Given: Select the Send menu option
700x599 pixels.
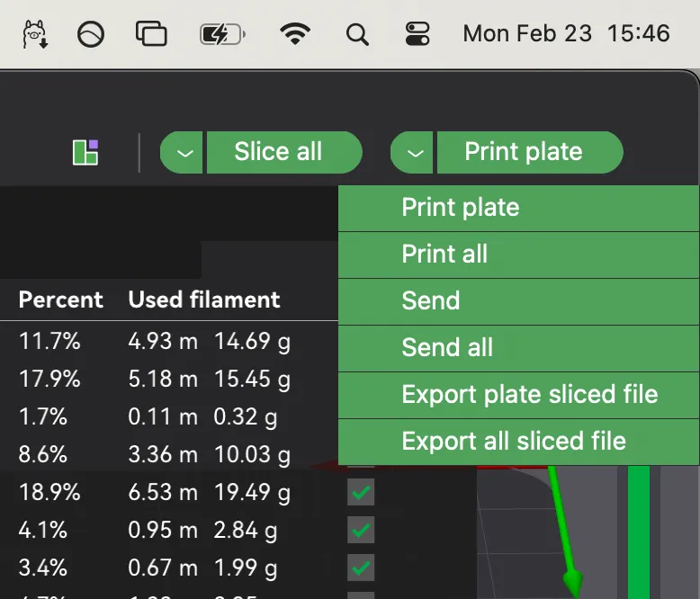Looking at the screenshot, I should click(x=518, y=301).
